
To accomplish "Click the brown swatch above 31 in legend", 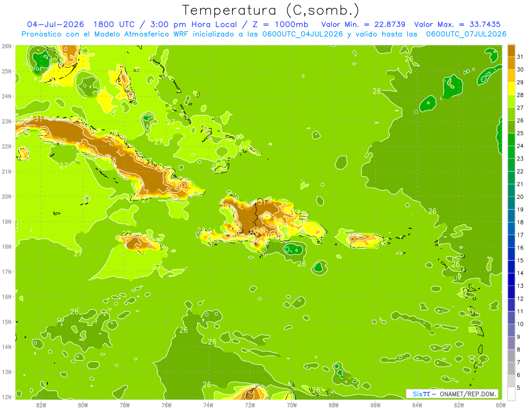I will click(511, 50).
